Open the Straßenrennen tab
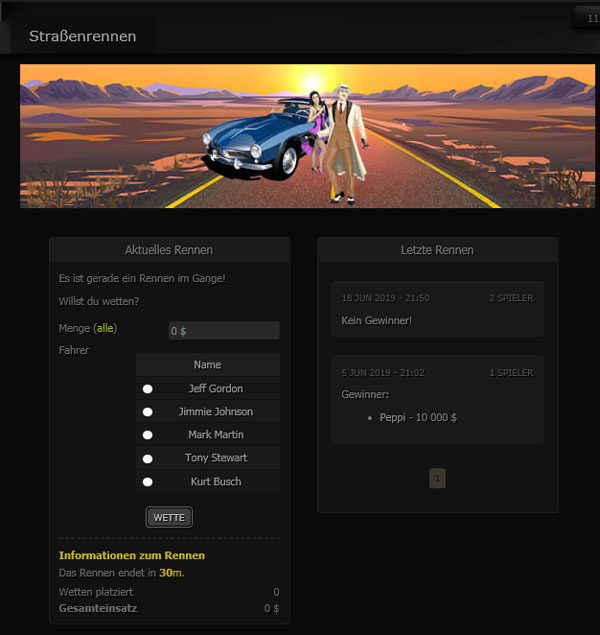This screenshot has width=600, height=635. point(82,36)
